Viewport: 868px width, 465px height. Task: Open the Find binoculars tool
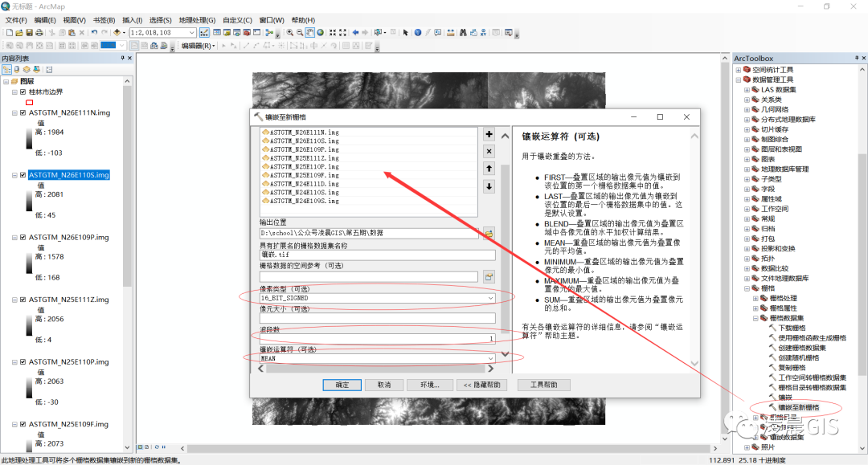point(463,33)
